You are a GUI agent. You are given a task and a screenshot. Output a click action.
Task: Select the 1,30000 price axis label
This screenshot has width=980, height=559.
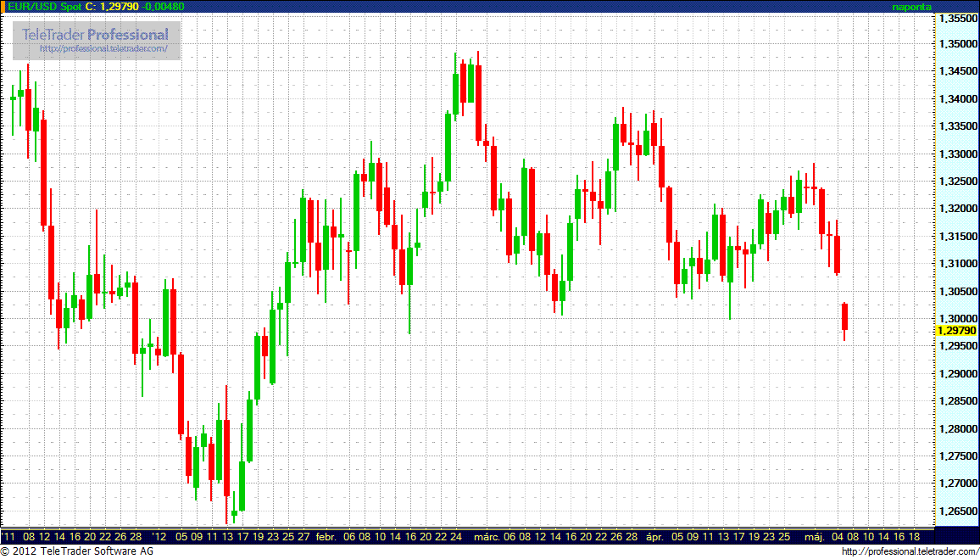(956, 319)
